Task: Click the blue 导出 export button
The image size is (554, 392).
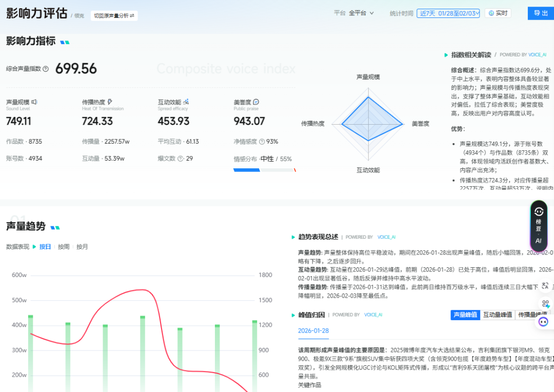Action: coord(540,13)
